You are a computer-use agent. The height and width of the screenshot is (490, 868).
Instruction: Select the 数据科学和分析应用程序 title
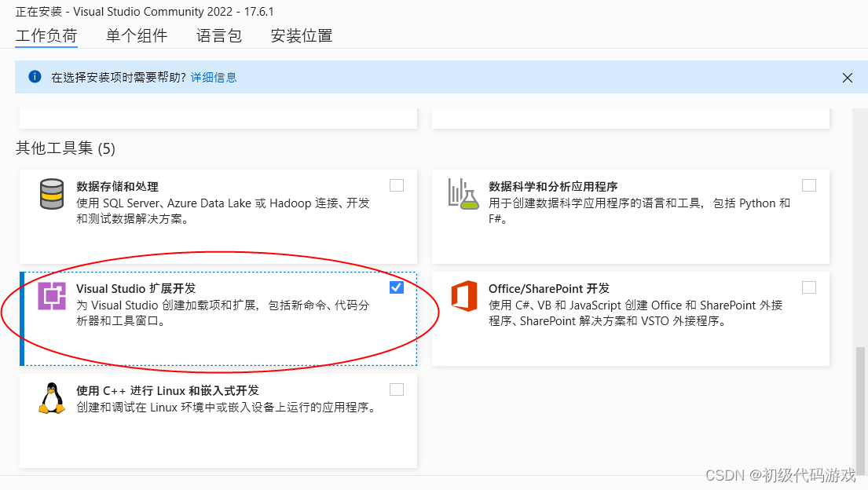[553, 187]
